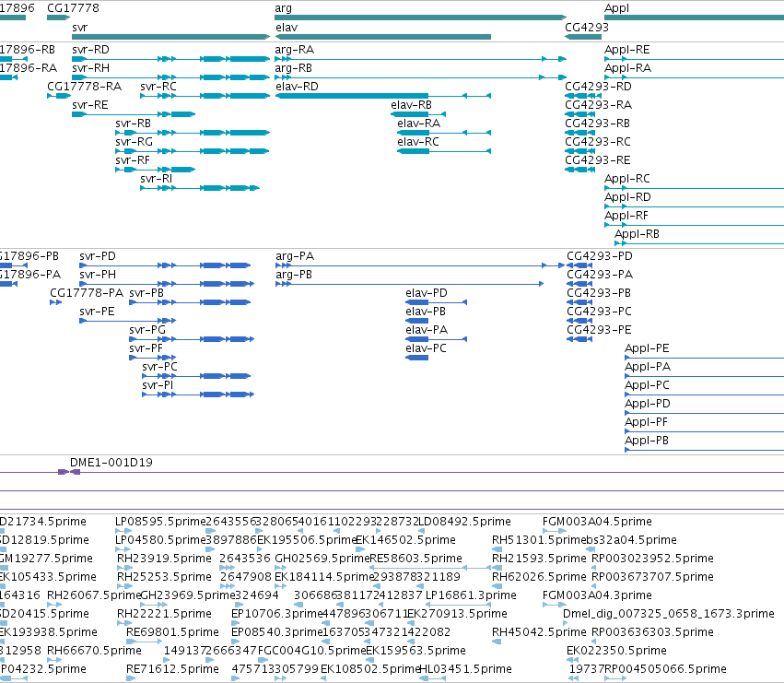Select the CG4293-RD transcript label
This screenshot has width=784, height=683.
[x=598, y=87]
